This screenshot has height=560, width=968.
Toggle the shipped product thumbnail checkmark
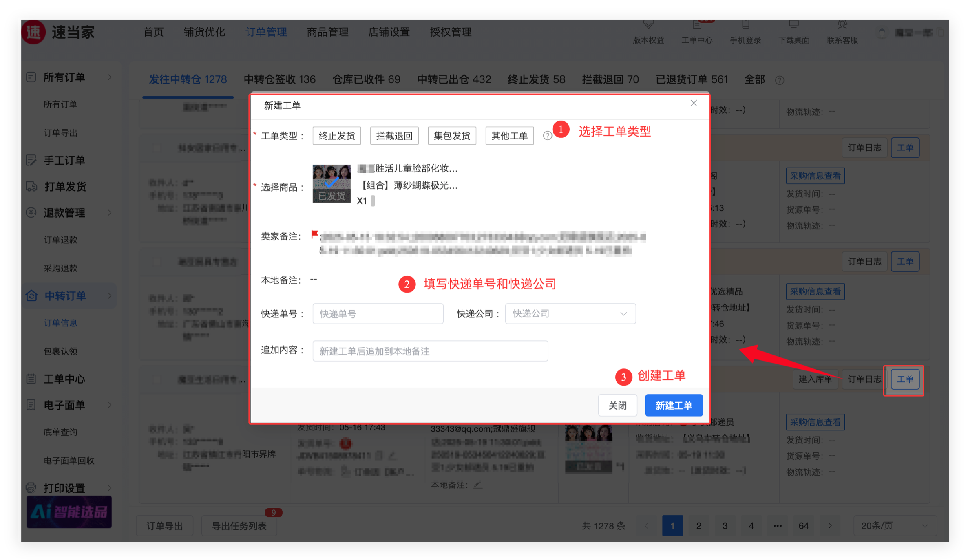pyautogui.click(x=331, y=183)
